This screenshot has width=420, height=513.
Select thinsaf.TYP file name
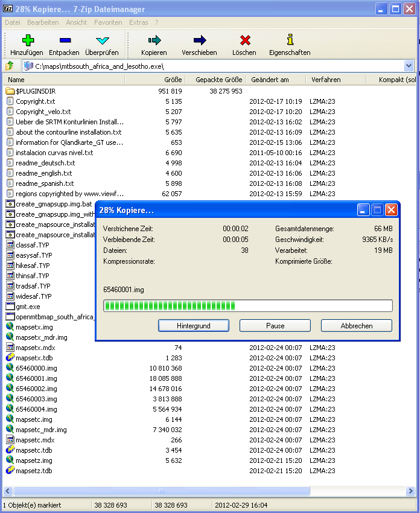[33, 275]
